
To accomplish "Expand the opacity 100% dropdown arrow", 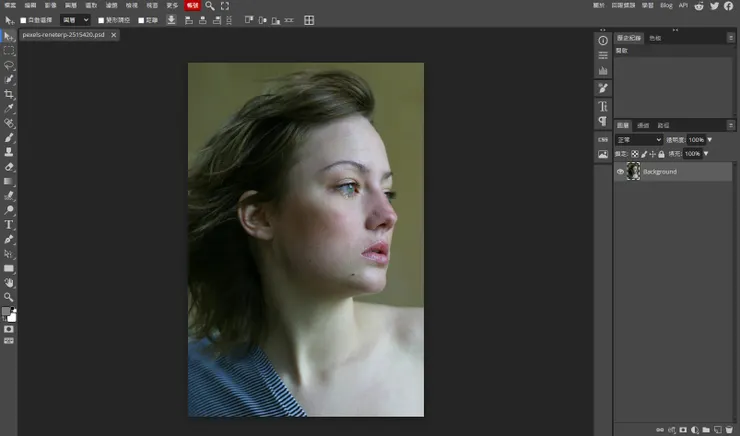I will coord(707,140).
